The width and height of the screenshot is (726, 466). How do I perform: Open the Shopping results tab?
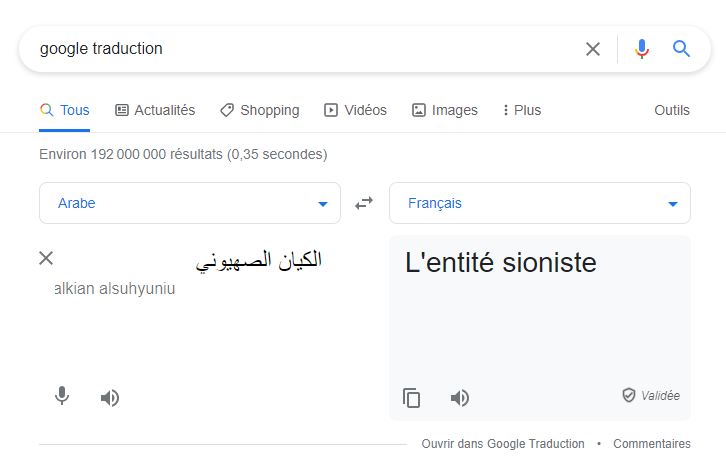click(259, 110)
